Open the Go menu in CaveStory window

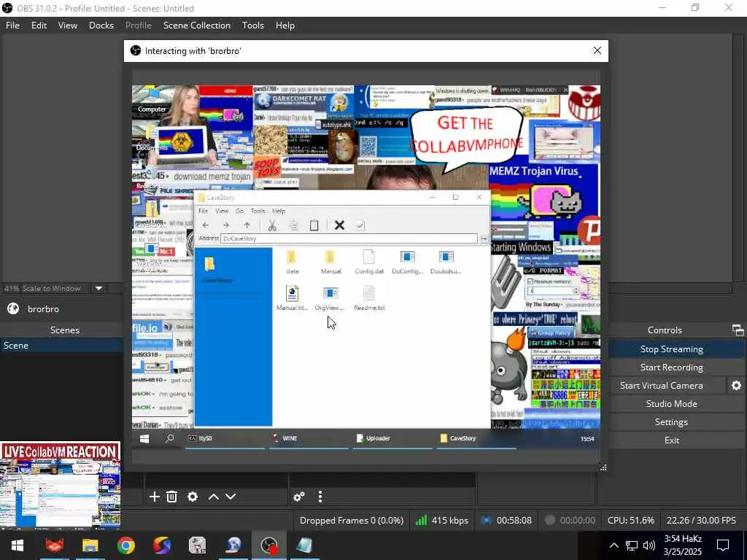[x=239, y=211]
